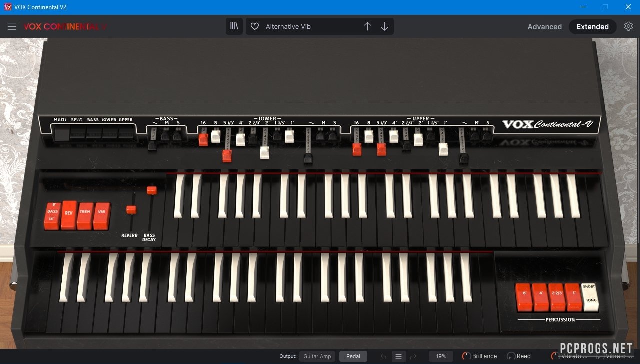Click the Upper 4' white drawbar
Image resolution: width=640 pixels, height=364 pixels.
394,136
